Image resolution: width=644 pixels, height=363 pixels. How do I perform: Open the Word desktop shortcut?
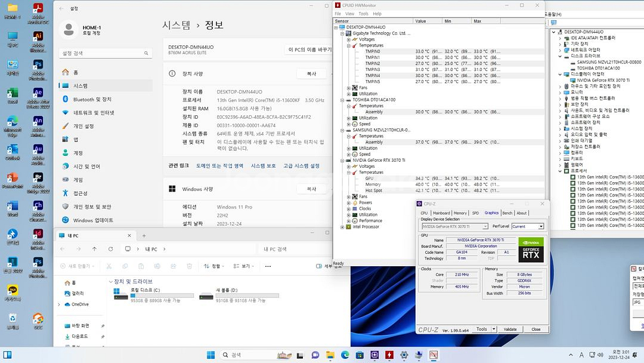point(13,208)
